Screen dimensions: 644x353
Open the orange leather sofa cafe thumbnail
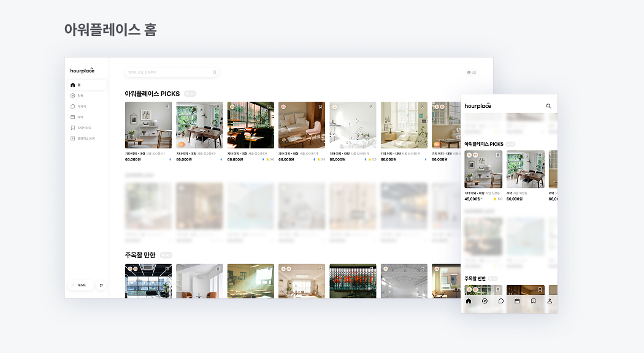250,125
